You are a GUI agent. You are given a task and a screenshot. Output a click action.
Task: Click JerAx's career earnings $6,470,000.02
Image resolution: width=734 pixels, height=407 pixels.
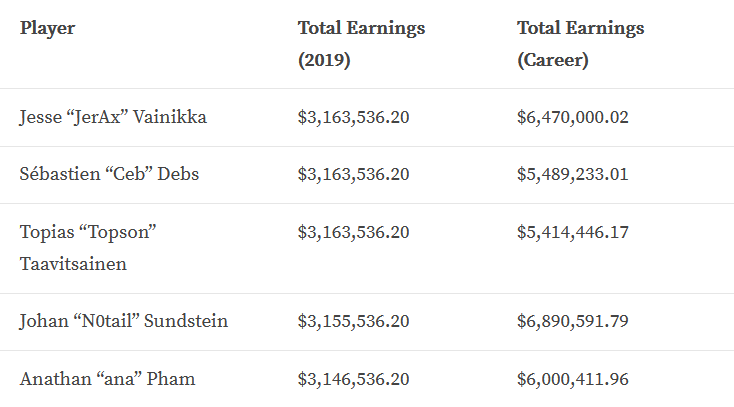[x=572, y=117]
